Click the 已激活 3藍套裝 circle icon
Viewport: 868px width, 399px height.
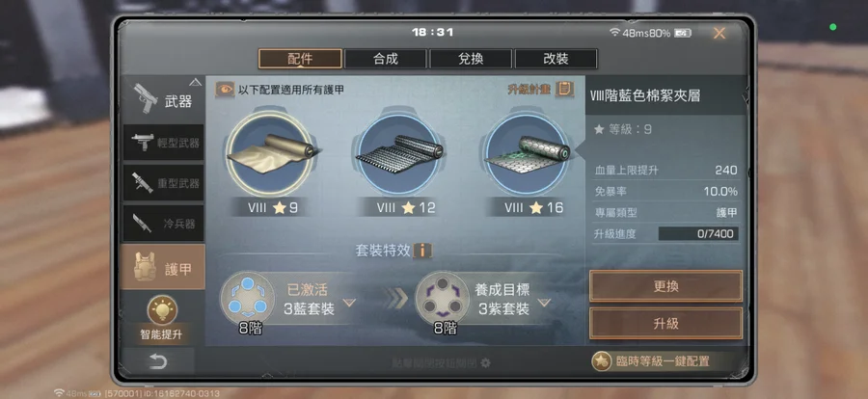[x=248, y=298]
